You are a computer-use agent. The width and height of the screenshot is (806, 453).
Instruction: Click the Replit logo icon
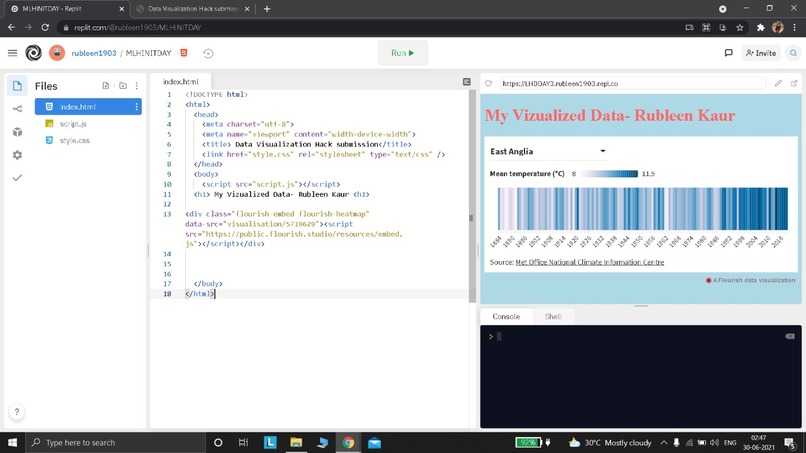click(x=33, y=53)
